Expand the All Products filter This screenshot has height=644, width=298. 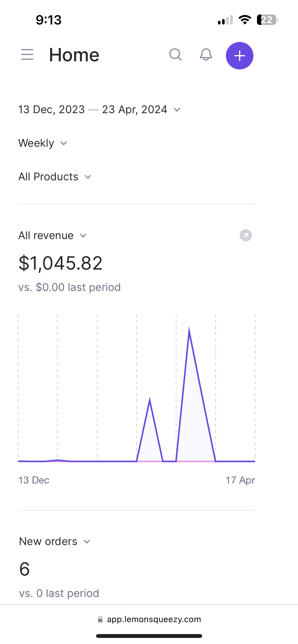click(55, 177)
